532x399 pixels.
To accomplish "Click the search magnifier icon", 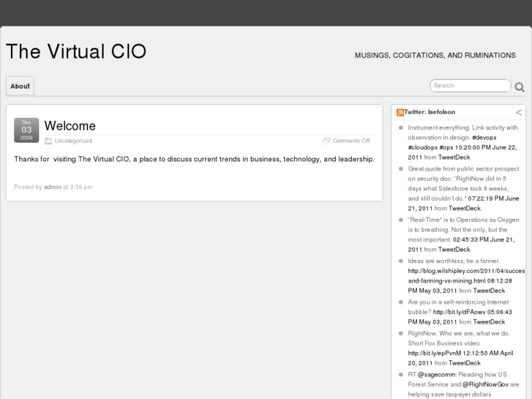I will point(520,87).
